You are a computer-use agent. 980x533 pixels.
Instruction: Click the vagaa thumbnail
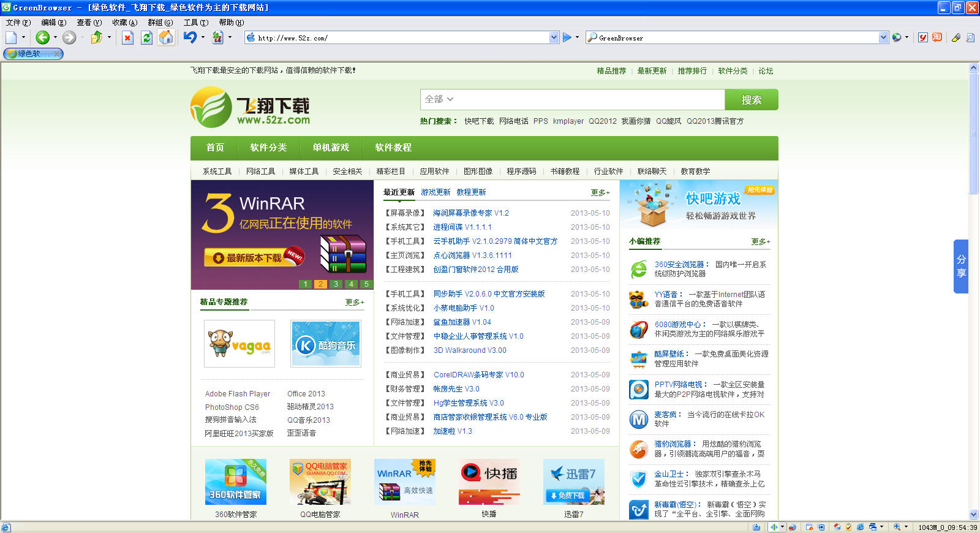[239, 344]
